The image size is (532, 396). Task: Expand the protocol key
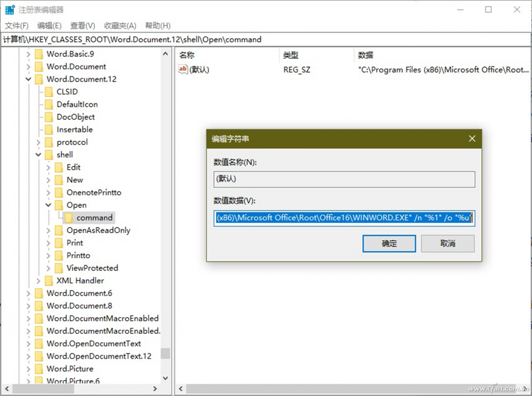pos(39,142)
